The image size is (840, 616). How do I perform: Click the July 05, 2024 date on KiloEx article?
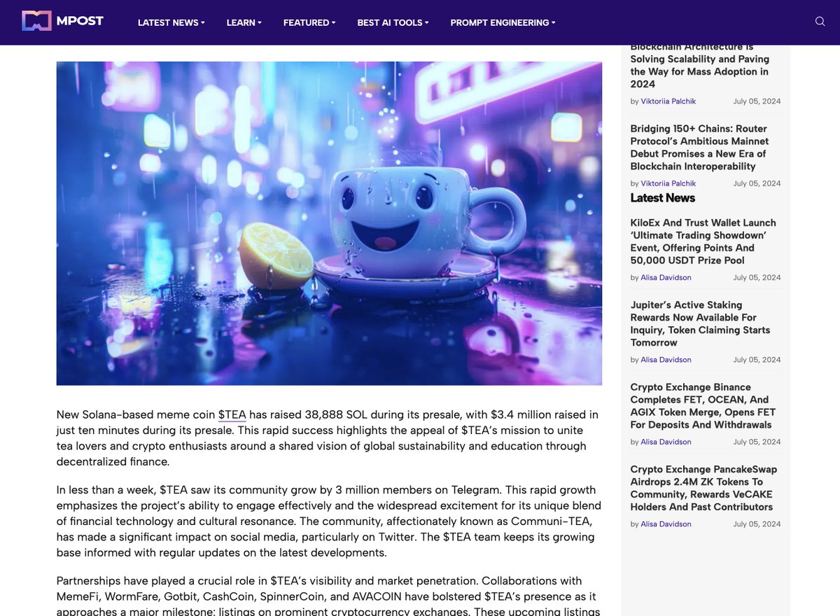(757, 278)
